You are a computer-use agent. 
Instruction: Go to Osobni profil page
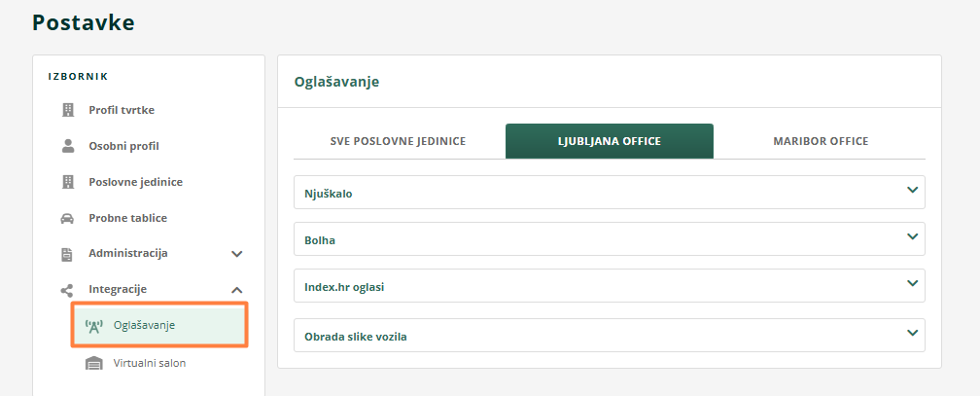[123, 146]
